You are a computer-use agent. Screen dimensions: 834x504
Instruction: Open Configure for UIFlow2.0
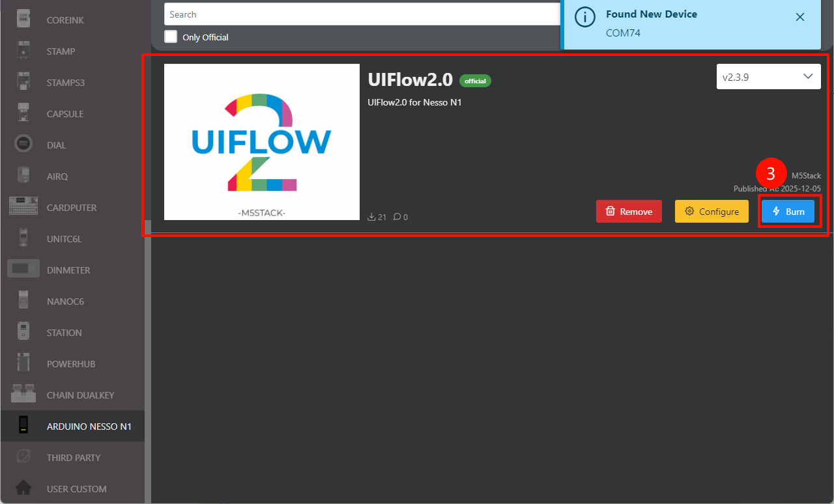click(x=712, y=212)
